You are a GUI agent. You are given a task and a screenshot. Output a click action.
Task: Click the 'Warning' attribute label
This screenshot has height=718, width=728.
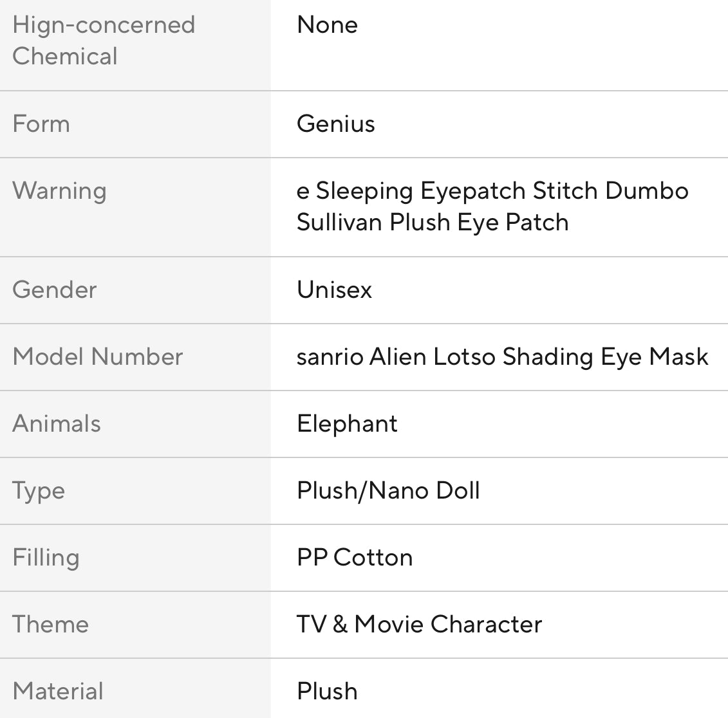(59, 190)
